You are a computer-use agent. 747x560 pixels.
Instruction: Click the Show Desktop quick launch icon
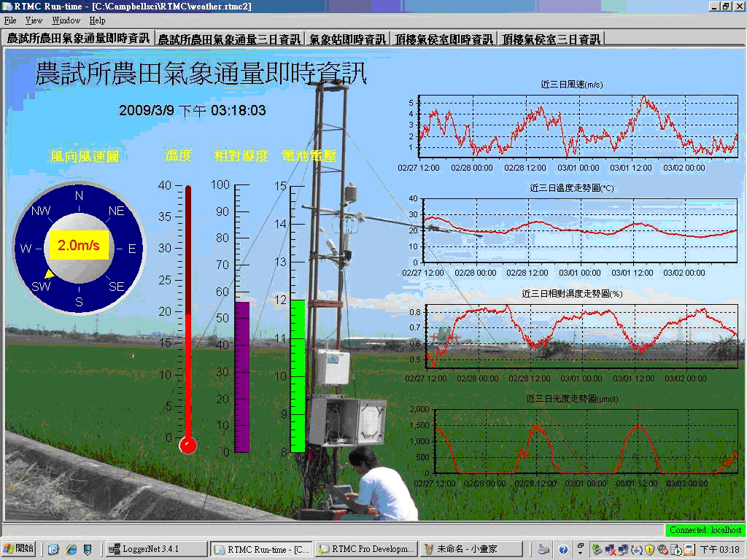[53, 549]
